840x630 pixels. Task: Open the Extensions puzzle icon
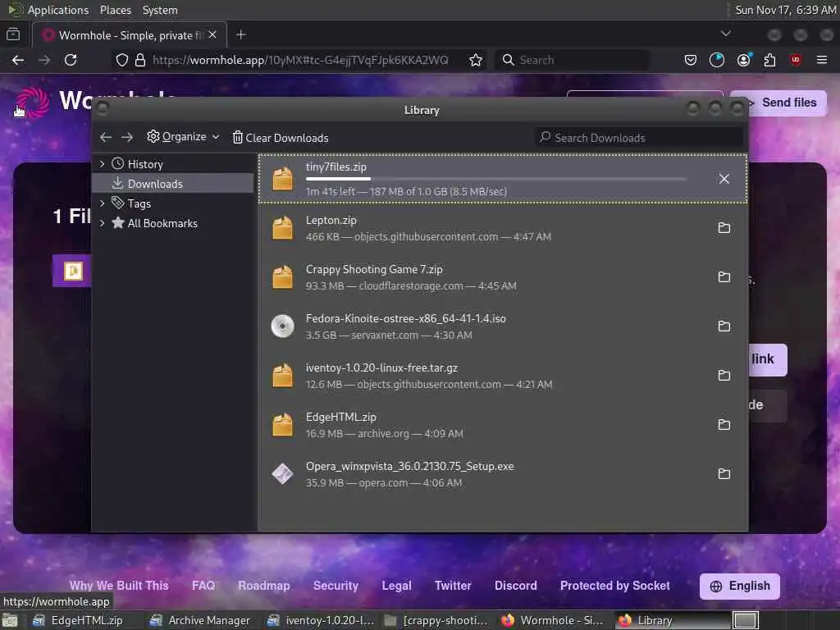coord(769,60)
